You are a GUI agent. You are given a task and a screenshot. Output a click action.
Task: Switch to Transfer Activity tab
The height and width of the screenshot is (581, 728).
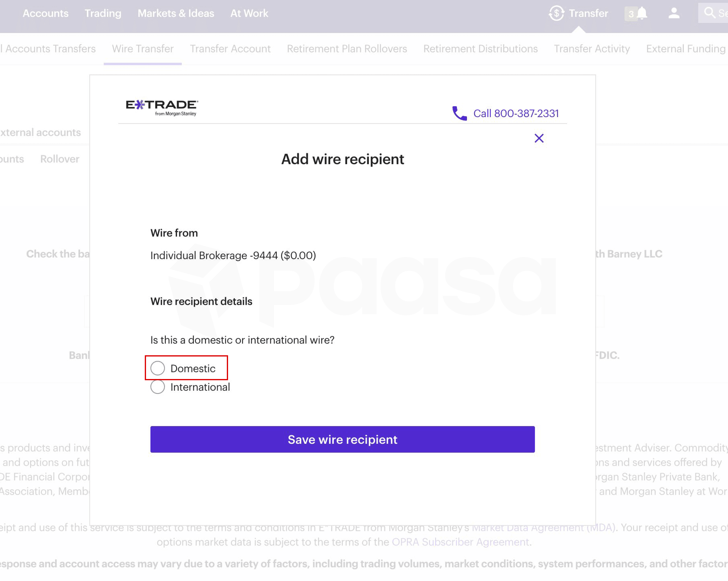pyautogui.click(x=592, y=49)
